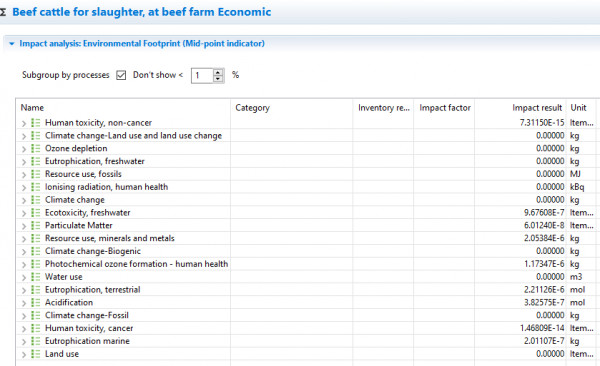The width and height of the screenshot is (600, 366).
Task: Click the icon next to Eutrophication marine
Action: [x=36, y=341]
